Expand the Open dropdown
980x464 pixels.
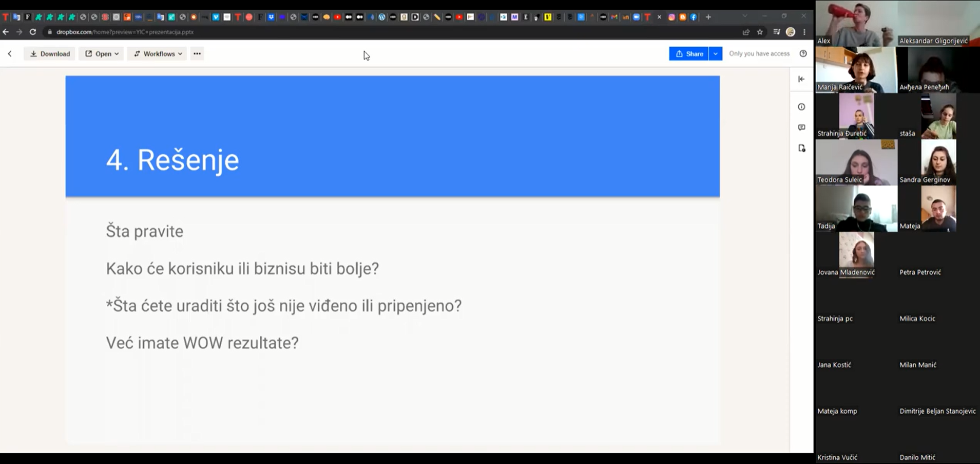102,53
